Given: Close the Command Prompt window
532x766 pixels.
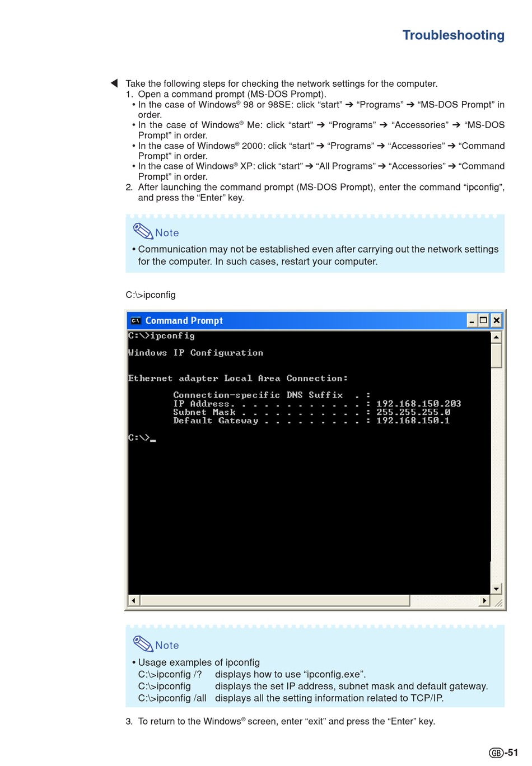Looking at the screenshot, I should (x=496, y=321).
